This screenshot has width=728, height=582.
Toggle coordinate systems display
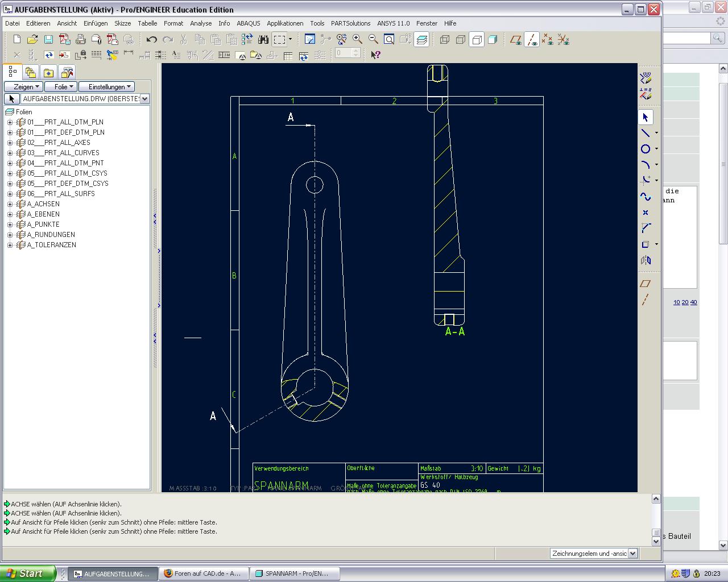(563, 39)
